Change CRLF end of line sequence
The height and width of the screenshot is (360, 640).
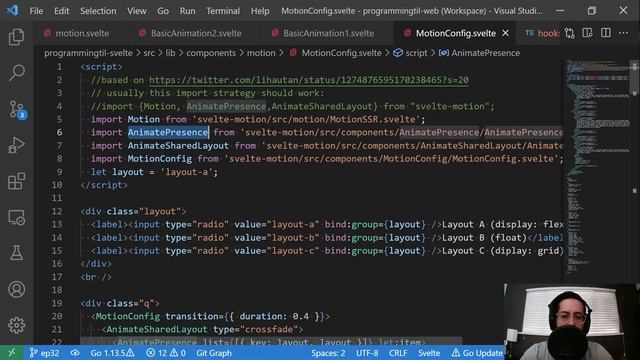coord(398,353)
